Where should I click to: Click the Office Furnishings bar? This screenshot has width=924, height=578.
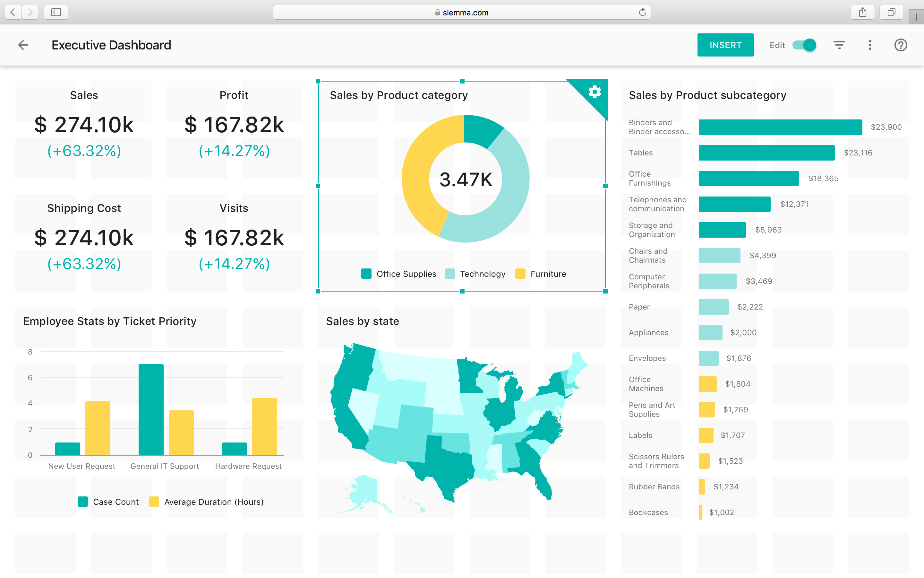749,178
